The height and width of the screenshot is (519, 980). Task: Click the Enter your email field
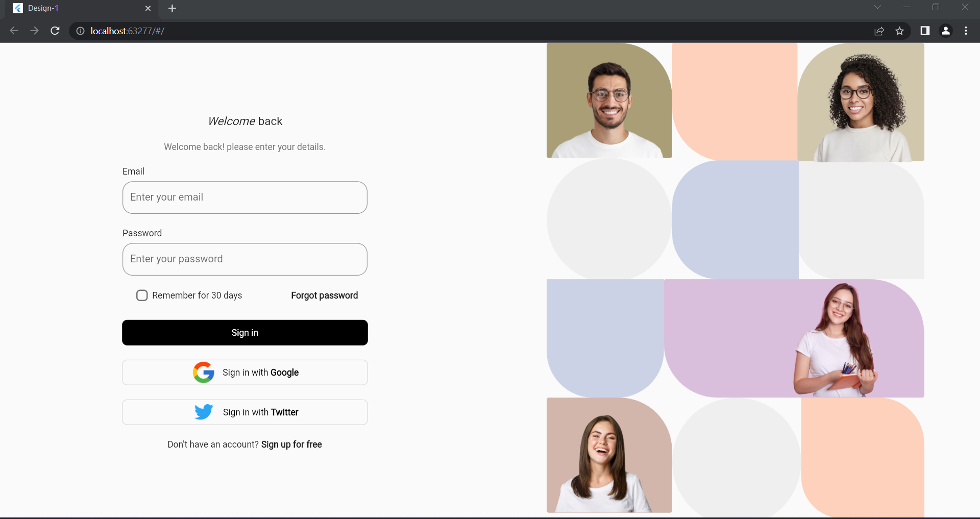244,197
